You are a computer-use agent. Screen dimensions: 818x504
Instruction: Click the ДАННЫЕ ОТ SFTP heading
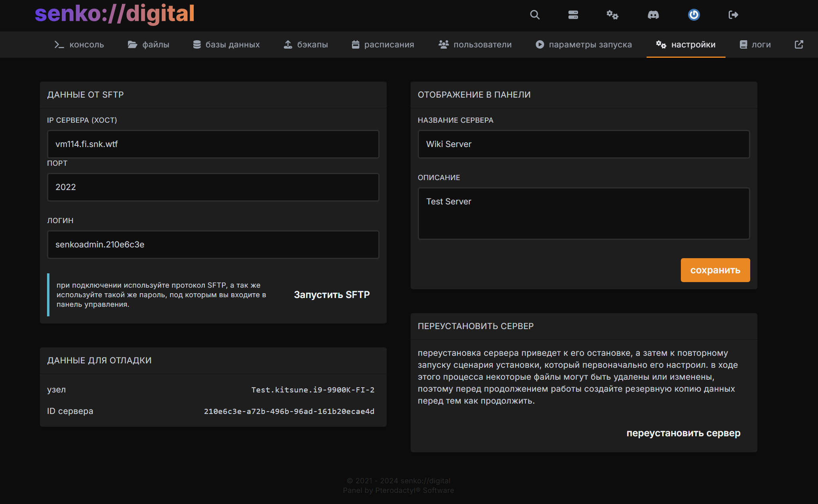[85, 95]
